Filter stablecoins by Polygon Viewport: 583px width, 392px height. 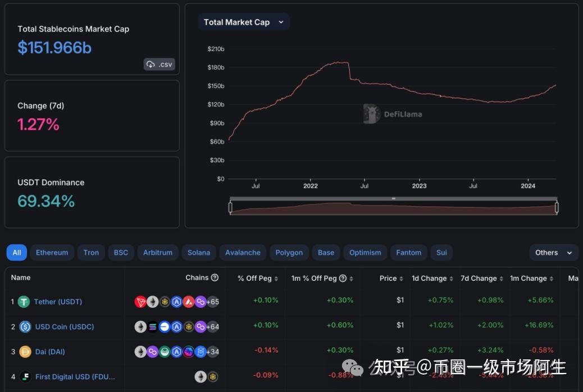[289, 253]
